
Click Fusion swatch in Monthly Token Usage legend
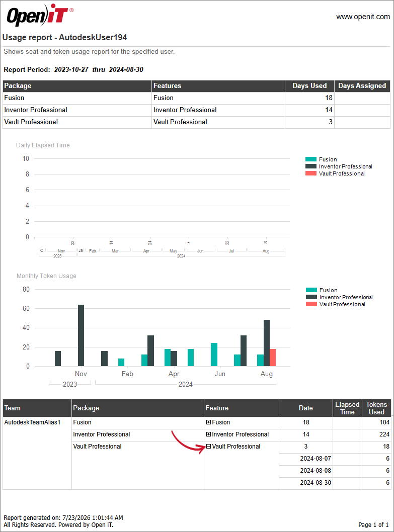311,290
